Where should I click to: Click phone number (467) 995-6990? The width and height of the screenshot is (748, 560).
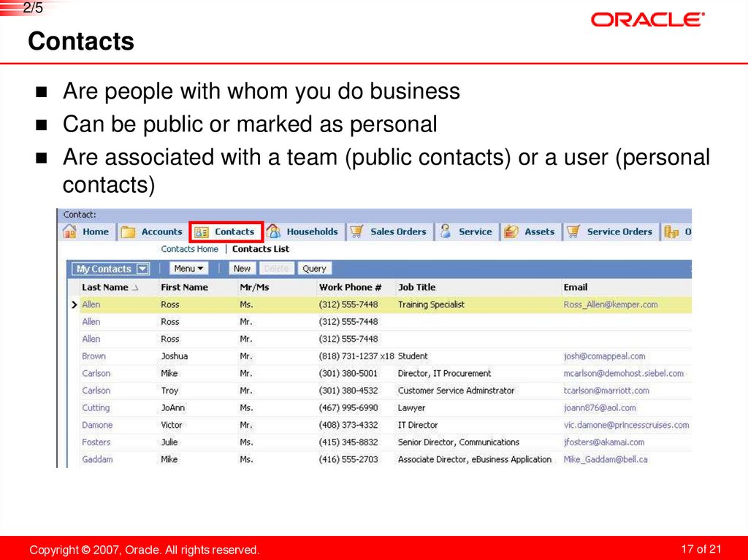coord(348,408)
